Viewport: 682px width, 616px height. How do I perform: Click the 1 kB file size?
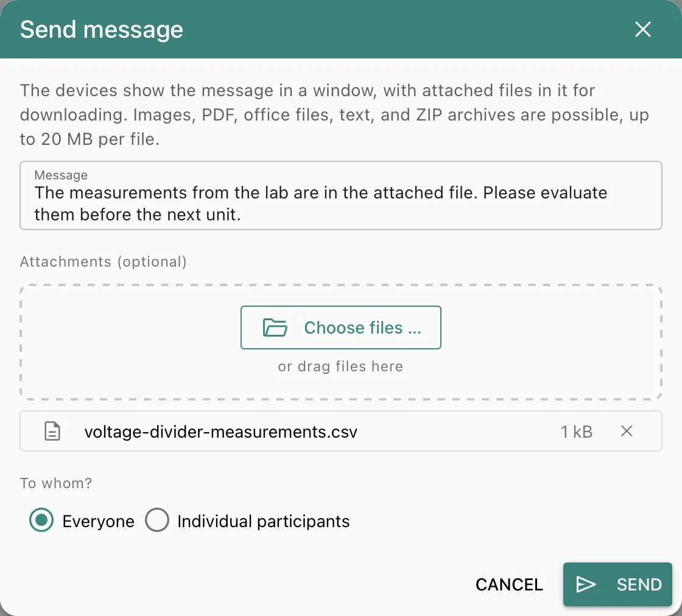point(576,432)
